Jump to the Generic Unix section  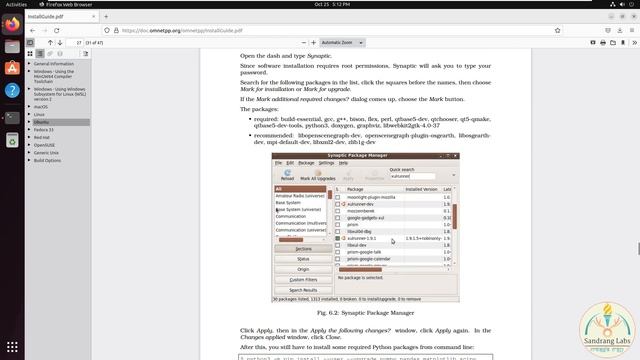click(x=46, y=153)
